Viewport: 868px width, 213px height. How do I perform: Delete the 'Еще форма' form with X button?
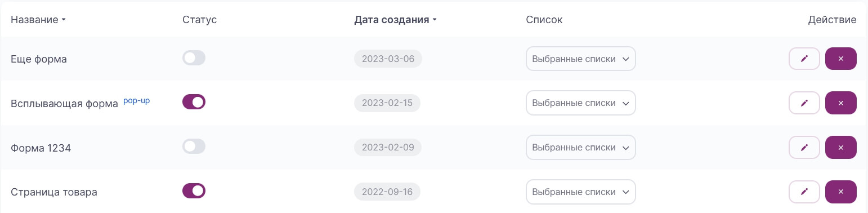(841, 59)
